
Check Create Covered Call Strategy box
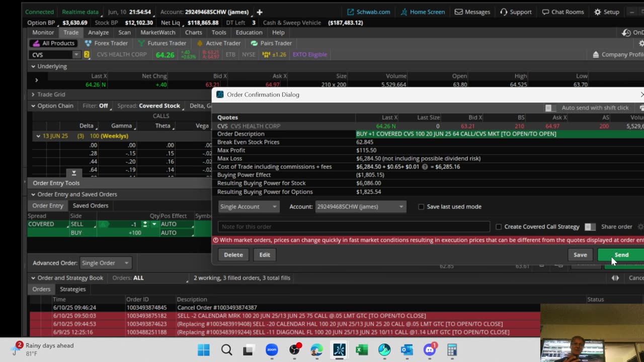click(x=499, y=227)
